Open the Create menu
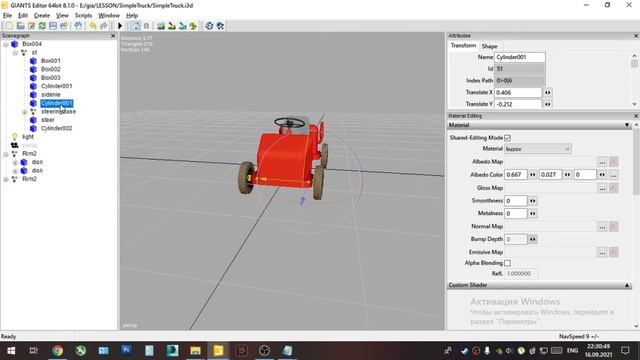Image resolution: width=640 pixels, height=360 pixels. [x=42, y=15]
